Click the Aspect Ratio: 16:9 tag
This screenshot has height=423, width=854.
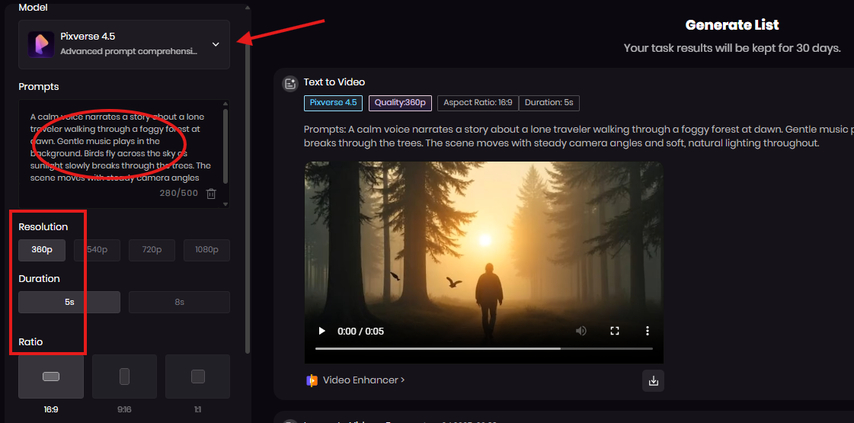point(478,103)
